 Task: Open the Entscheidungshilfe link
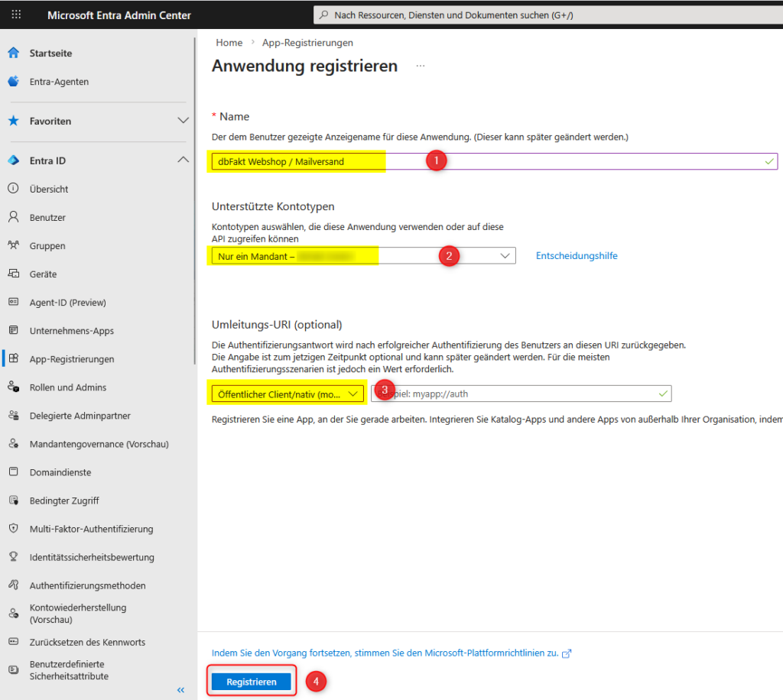(576, 256)
